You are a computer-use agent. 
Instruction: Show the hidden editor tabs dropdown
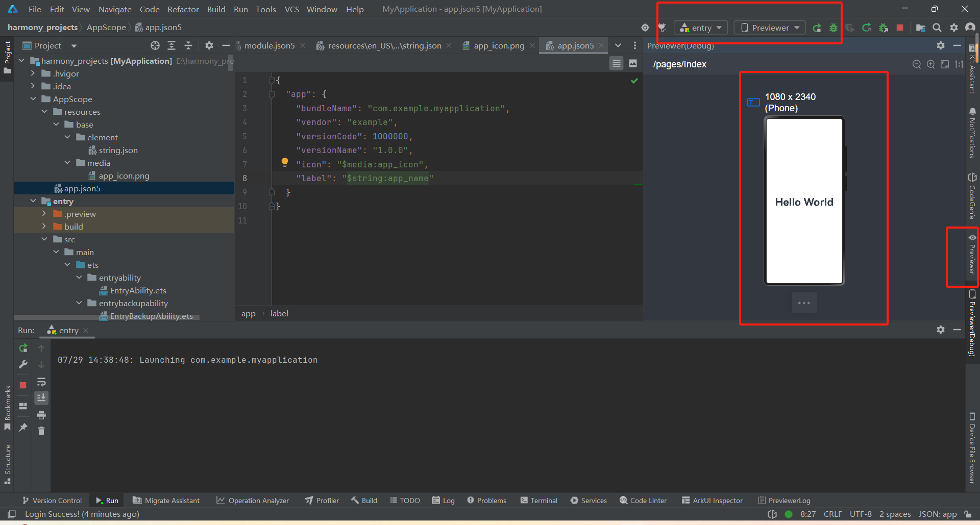click(618, 45)
